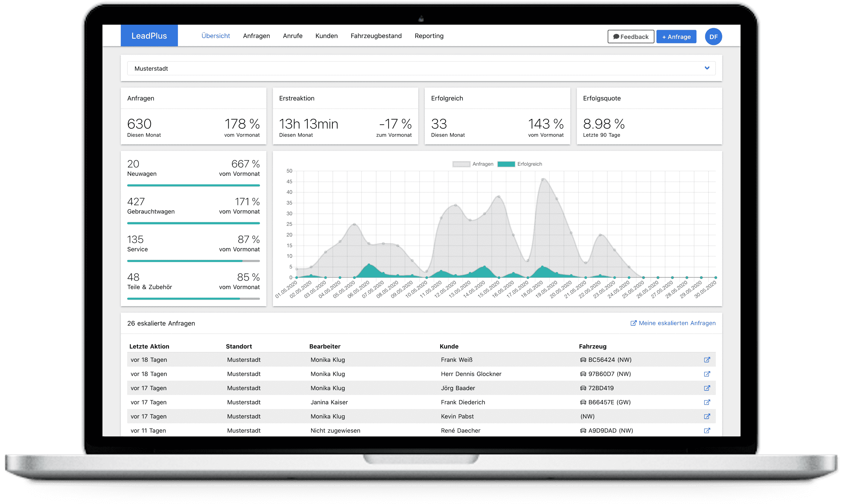The width and height of the screenshot is (844, 504).
Task: Click the LeadPlus logo
Action: tap(149, 36)
